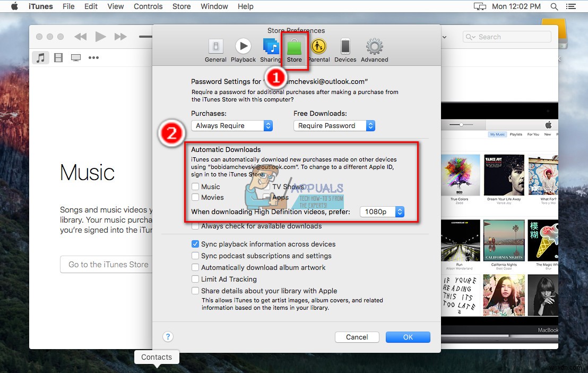Enable automatic downloads for Music

click(196, 186)
